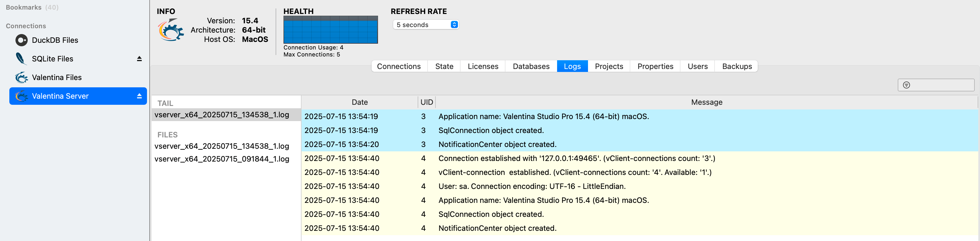Screen dimensions: 980x241
Task: Select TAIL log vserver_x64_20250715_134538_1.log
Action: click(226, 115)
